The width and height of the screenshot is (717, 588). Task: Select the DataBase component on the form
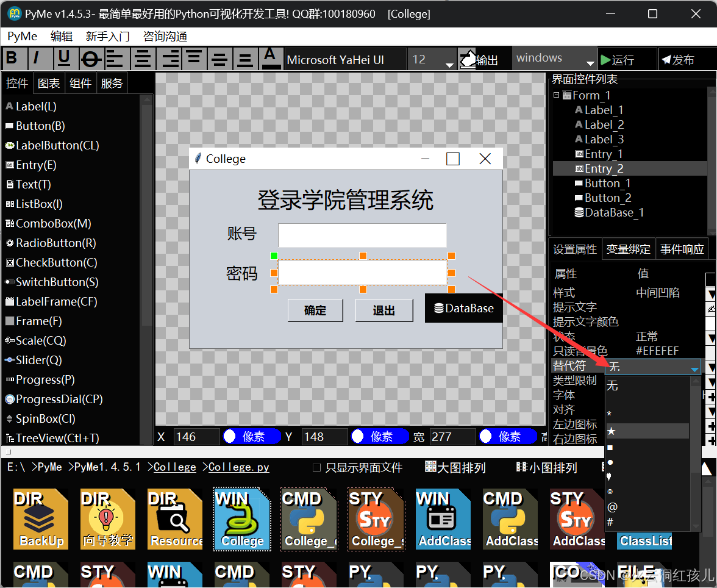463,309
